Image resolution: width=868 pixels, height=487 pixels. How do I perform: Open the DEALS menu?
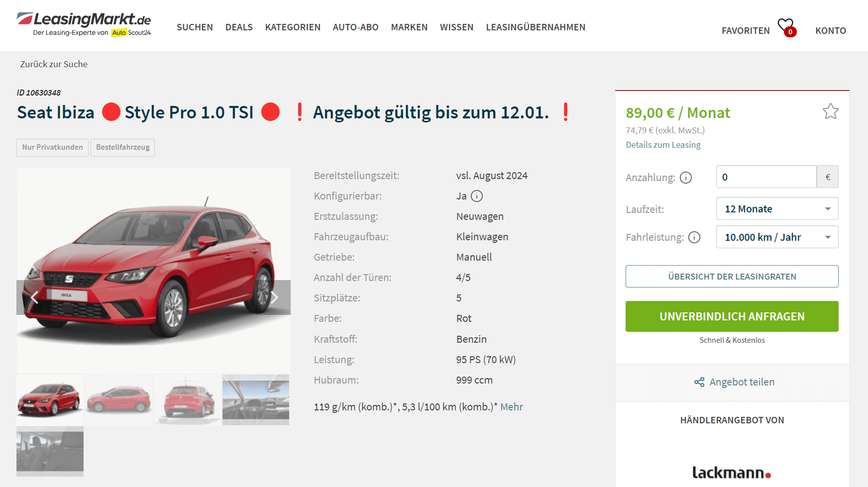click(239, 27)
